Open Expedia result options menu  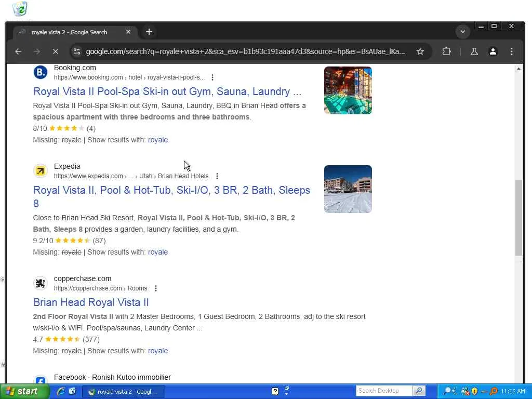(217, 176)
